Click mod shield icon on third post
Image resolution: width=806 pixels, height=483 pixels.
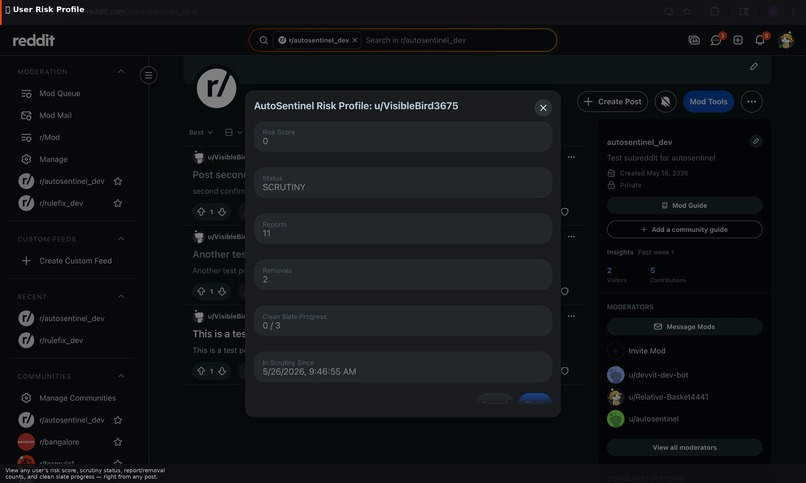pyautogui.click(x=564, y=371)
